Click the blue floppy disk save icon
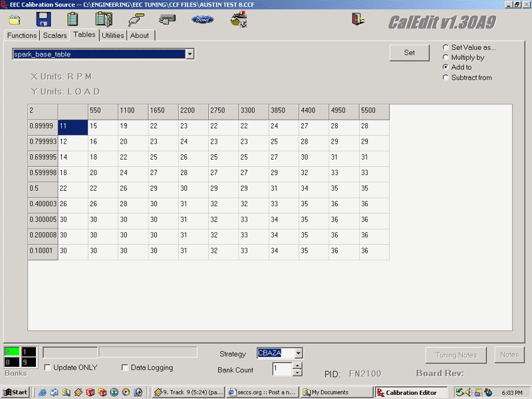The image size is (532, 399). 44,19
